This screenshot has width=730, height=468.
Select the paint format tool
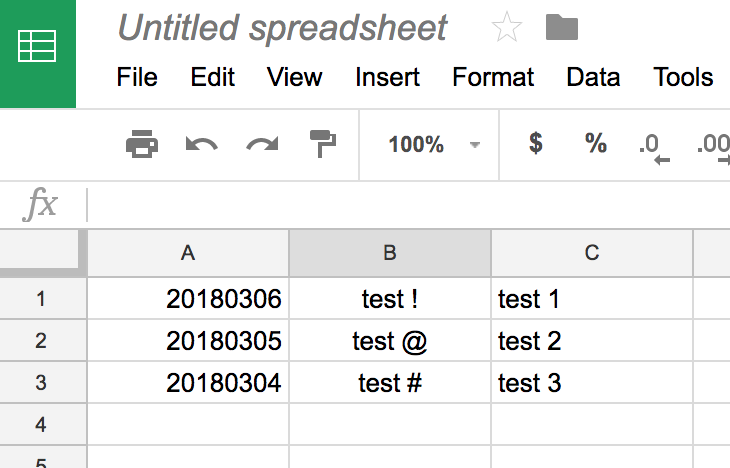click(322, 145)
